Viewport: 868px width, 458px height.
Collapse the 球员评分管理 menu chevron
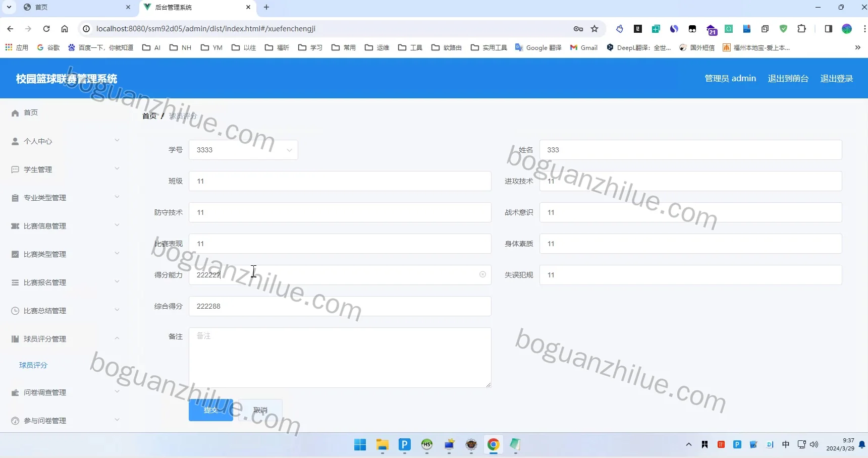117,338
